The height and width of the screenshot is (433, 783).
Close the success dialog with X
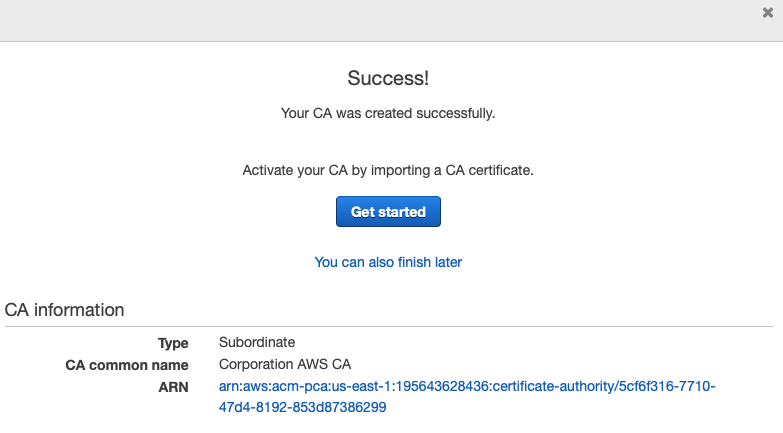click(x=767, y=13)
